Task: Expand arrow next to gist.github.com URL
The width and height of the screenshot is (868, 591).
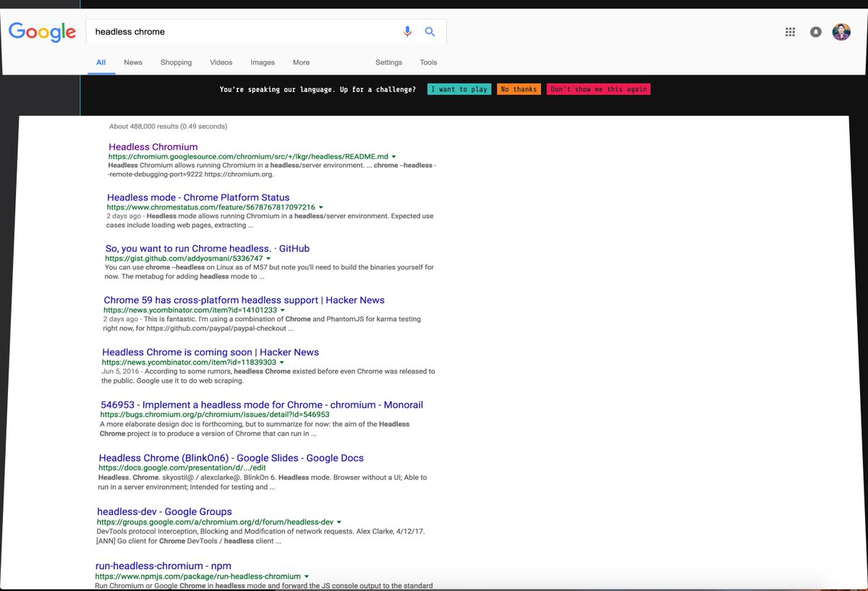Action: pyautogui.click(x=268, y=259)
